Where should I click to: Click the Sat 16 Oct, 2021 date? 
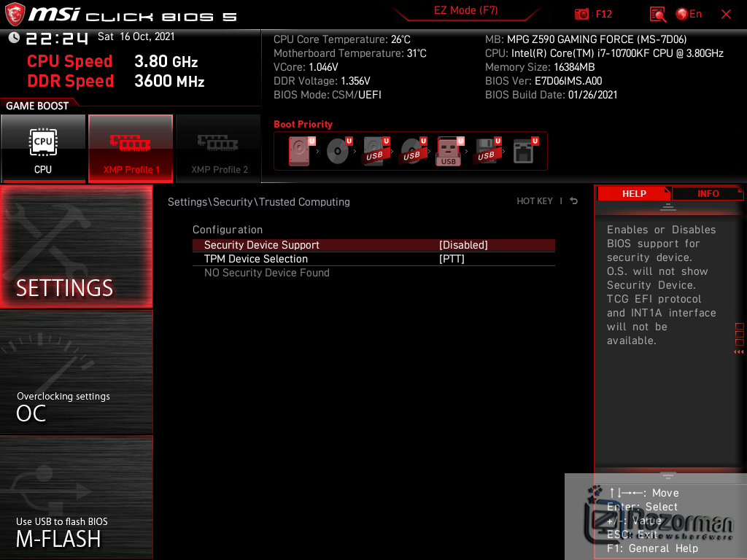[x=136, y=36]
